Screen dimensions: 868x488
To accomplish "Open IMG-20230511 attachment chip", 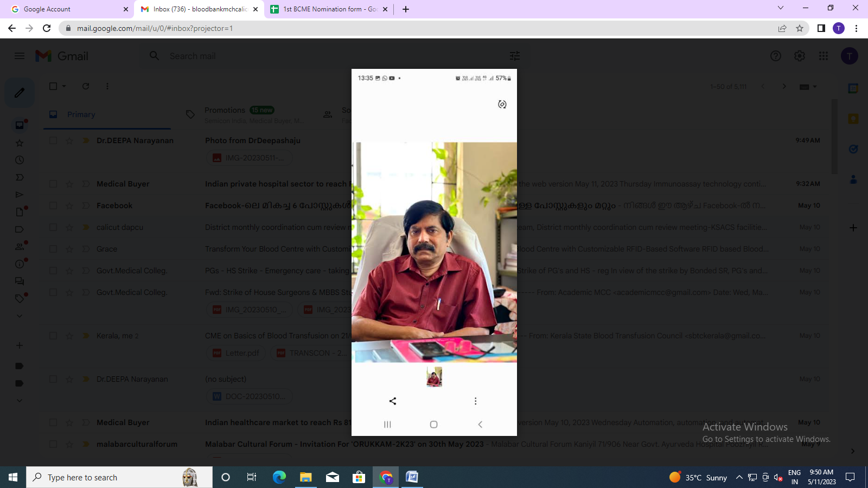I will click(x=249, y=158).
